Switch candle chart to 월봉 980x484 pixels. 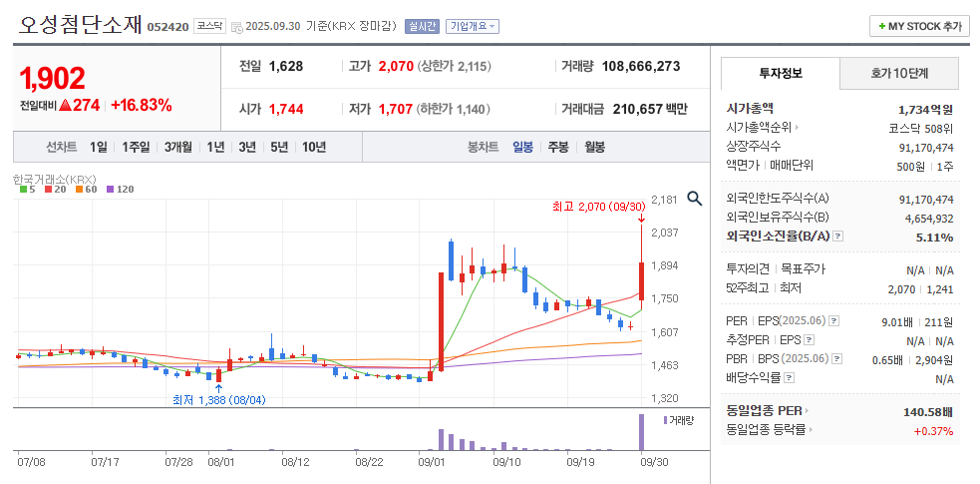(x=594, y=148)
